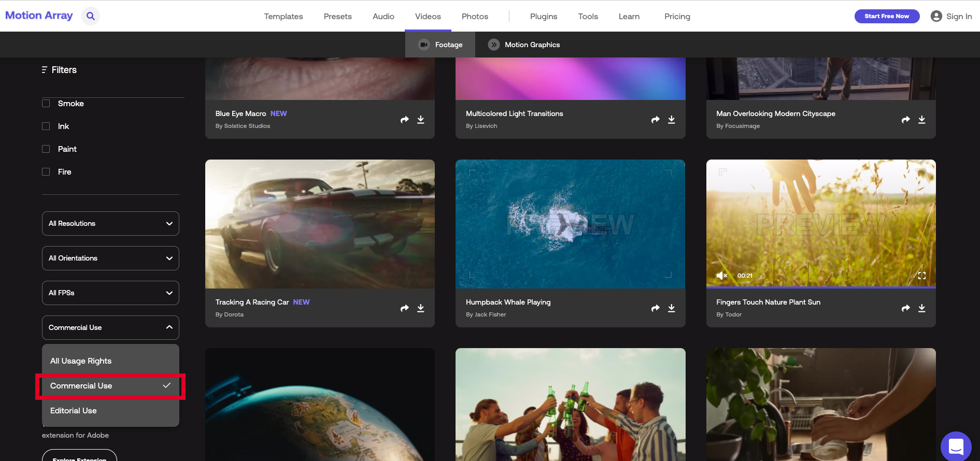Viewport: 980px width, 461px height.
Task: Download Fingers Touch Nature Plant Sun video
Action: pos(922,308)
